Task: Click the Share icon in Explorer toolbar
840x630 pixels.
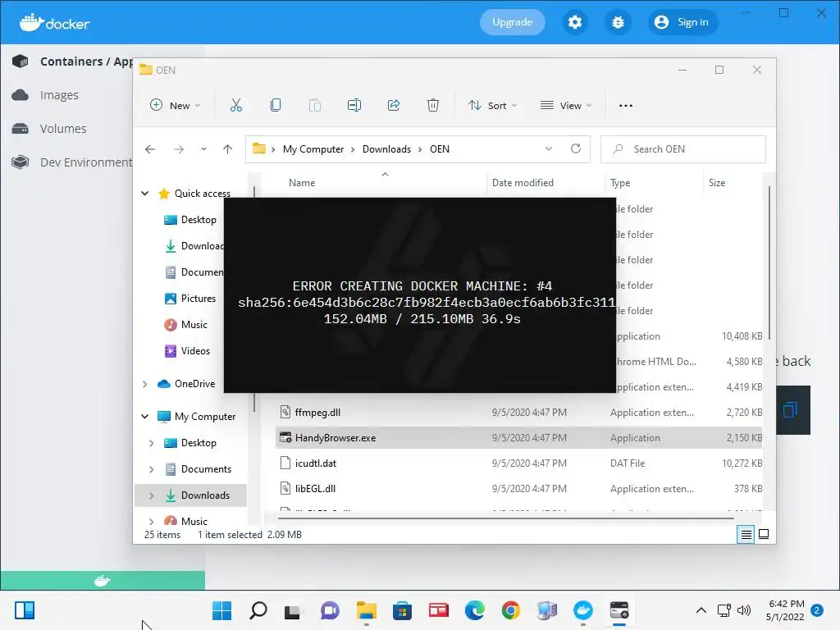Action: tap(394, 106)
